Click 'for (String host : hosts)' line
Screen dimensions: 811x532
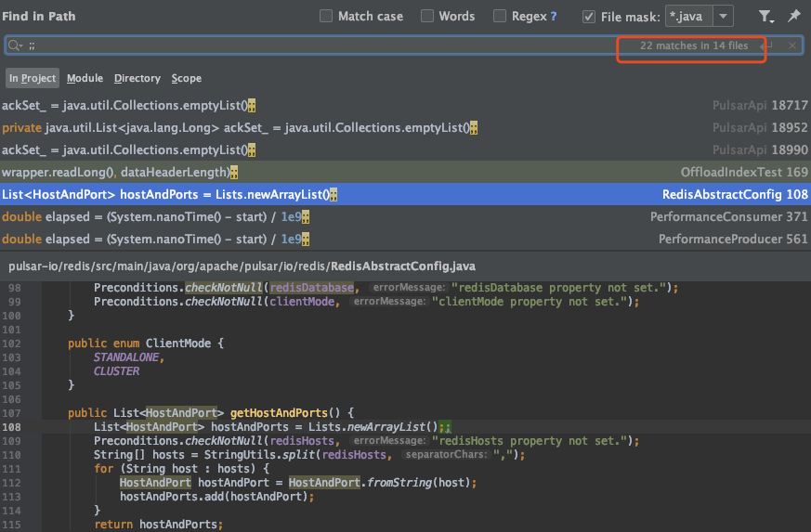click(181, 469)
